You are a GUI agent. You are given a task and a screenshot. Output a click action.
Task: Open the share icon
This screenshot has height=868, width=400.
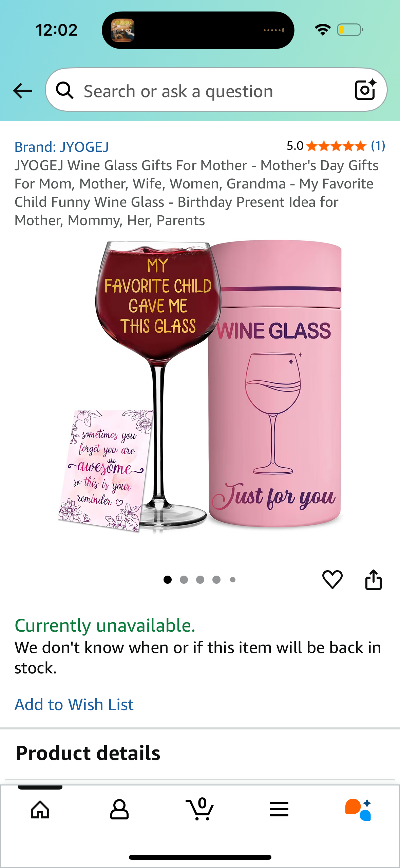(373, 579)
